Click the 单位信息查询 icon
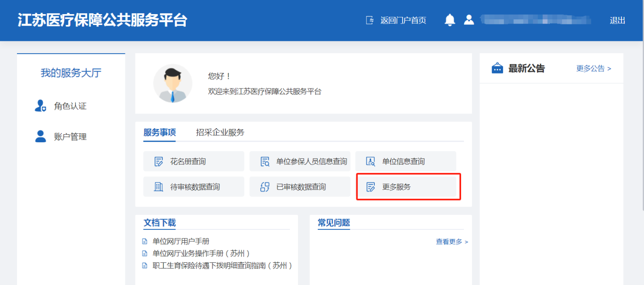 pyautogui.click(x=371, y=162)
